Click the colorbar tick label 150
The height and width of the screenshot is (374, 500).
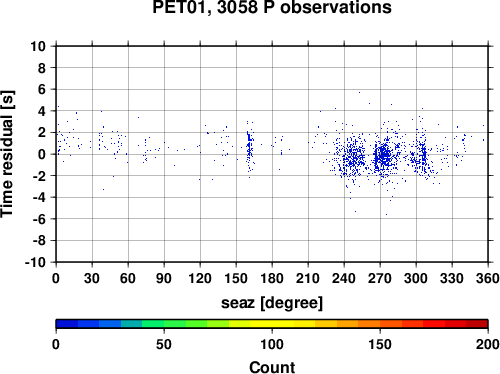380,344
